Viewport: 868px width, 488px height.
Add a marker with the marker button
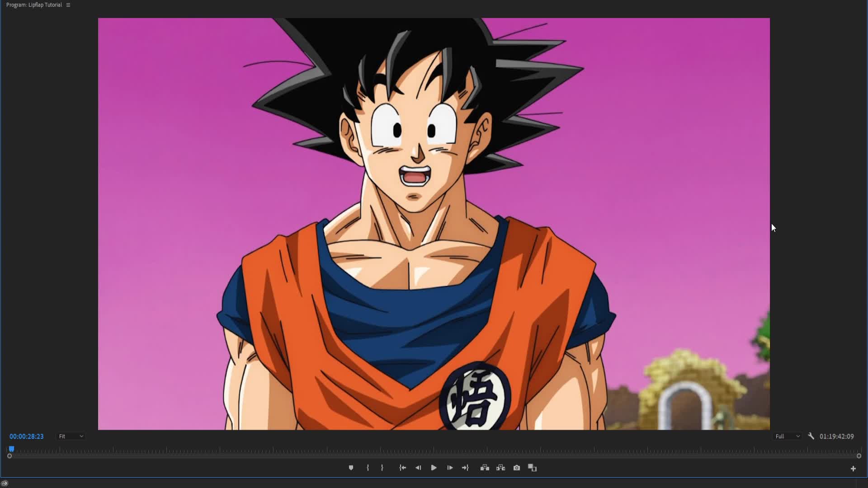click(351, 468)
